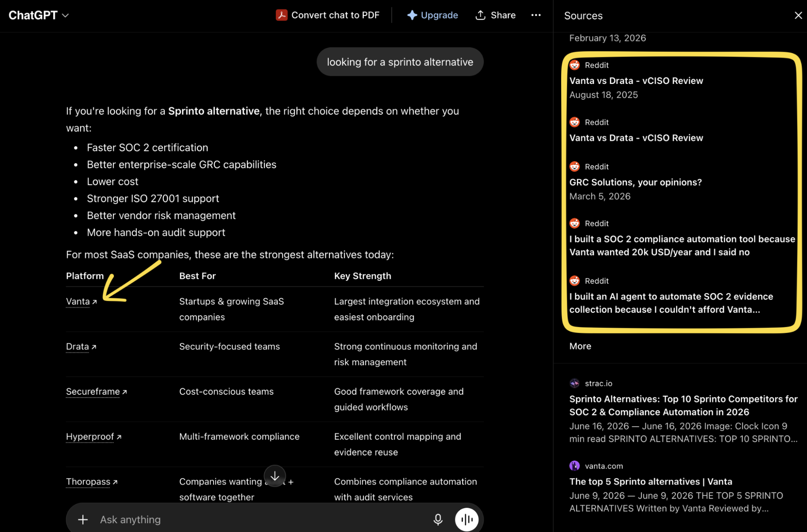807x532 pixels.
Task: Close the Sources panel
Action: 798,15
